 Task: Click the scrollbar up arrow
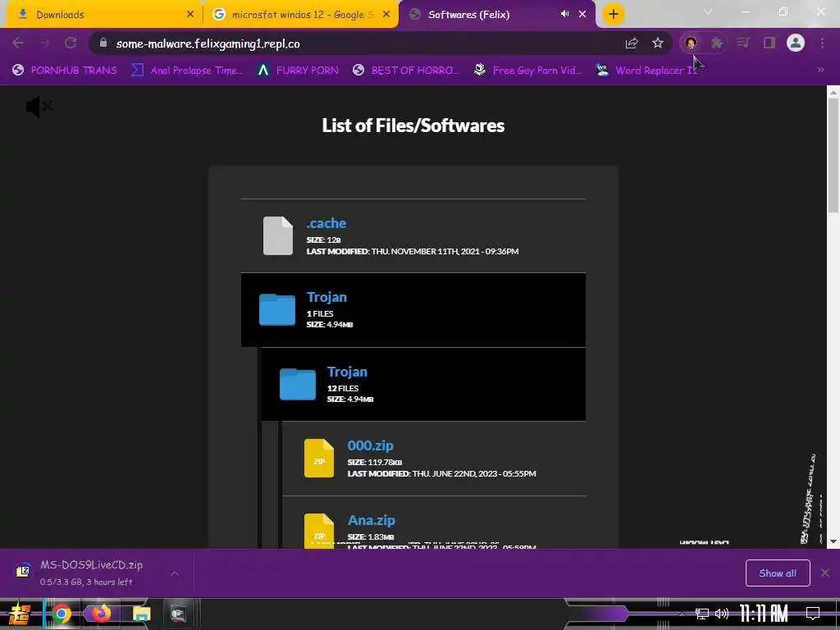[833, 92]
